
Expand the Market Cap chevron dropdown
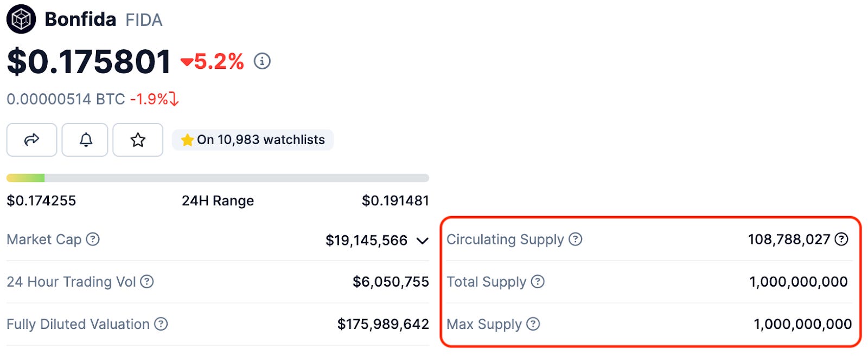[423, 241]
